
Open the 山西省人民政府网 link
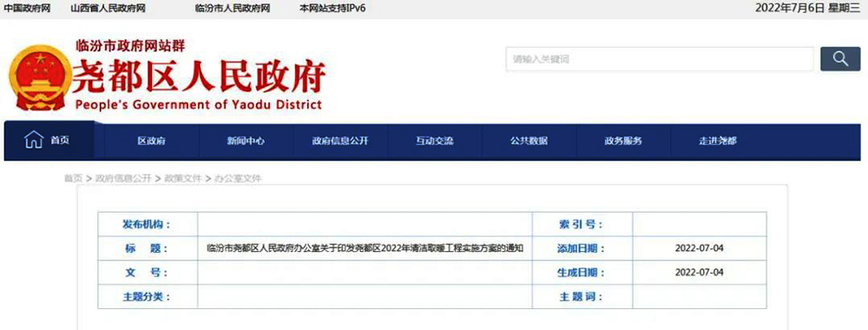click(x=108, y=9)
